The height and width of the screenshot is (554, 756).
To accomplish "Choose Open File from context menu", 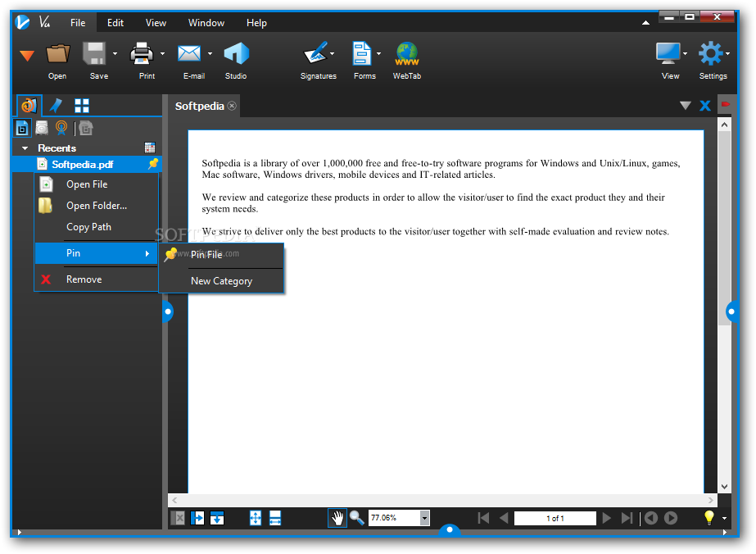I will [x=97, y=184].
